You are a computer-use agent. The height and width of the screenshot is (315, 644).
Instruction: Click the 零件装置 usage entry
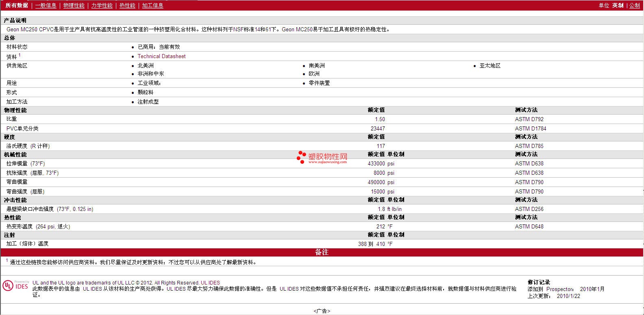tap(319, 83)
